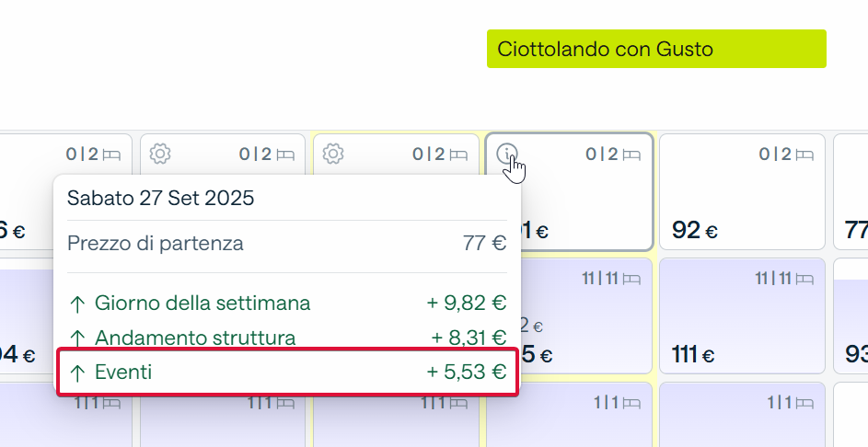The height and width of the screenshot is (447, 868).
Task: Open the gear settings icon in the yellow-highlighted cell
Action: coord(333,154)
